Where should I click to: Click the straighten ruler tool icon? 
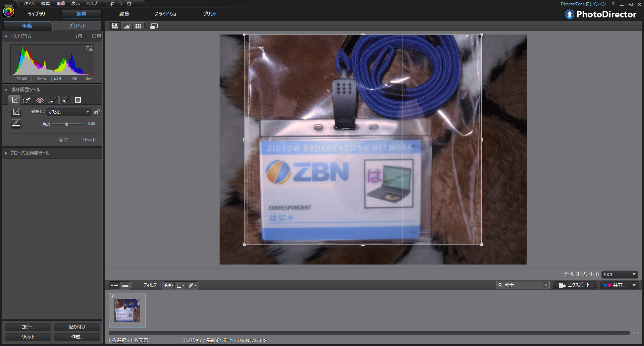(x=16, y=124)
